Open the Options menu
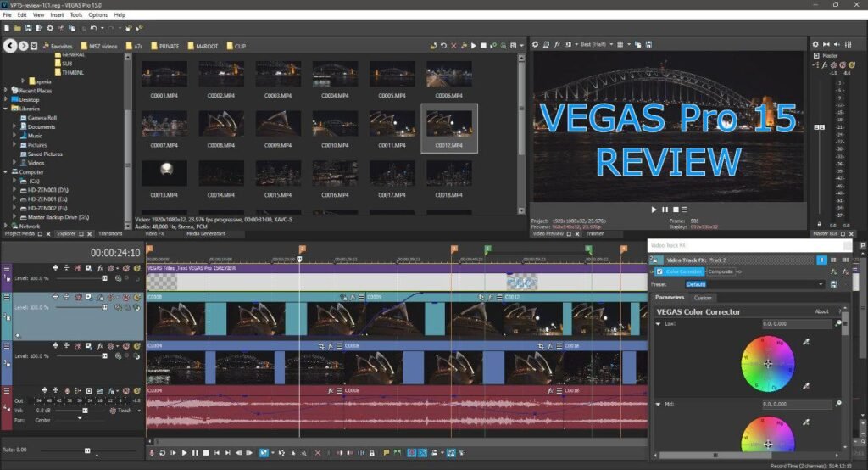This screenshot has width=868, height=470. click(x=98, y=15)
